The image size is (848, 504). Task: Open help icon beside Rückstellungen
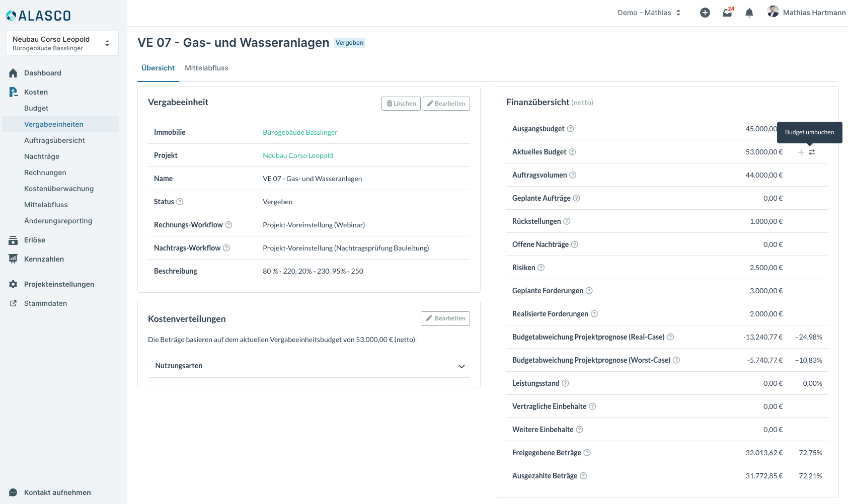point(567,221)
